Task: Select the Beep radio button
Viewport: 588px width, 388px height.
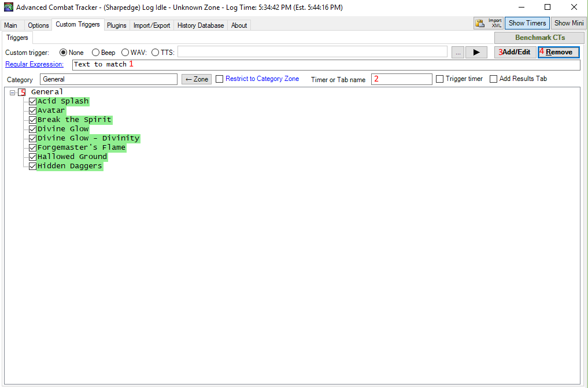Action: pos(95,53)
